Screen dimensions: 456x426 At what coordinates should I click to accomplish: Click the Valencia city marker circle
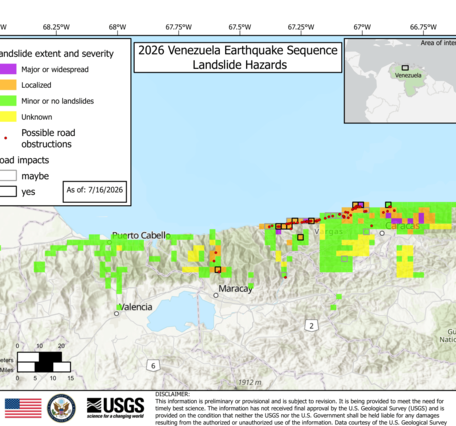point(116,313)
